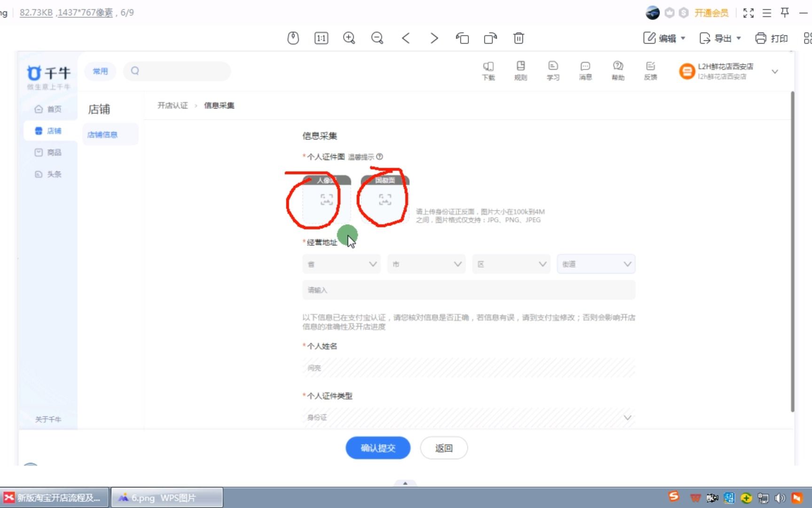Open the 市 city dropdown
The width and height of the screenshot is (812, 508).
(426, 264)
